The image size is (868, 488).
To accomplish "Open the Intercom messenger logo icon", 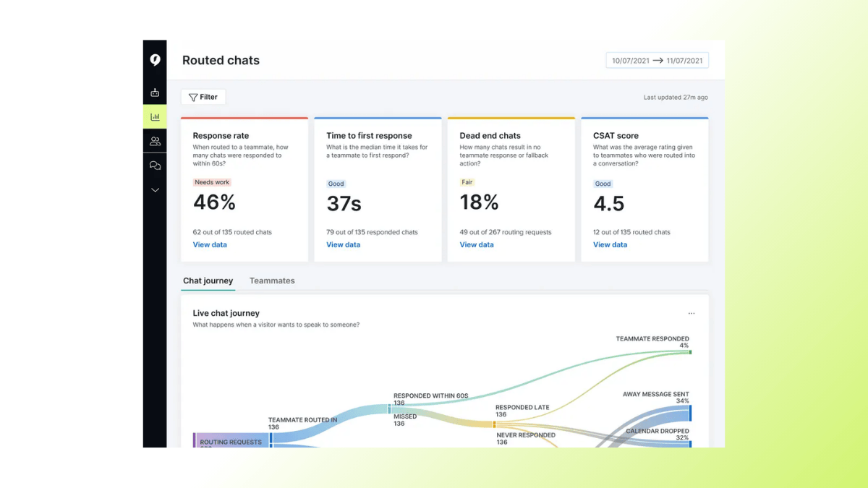I will tap(155, 59).
